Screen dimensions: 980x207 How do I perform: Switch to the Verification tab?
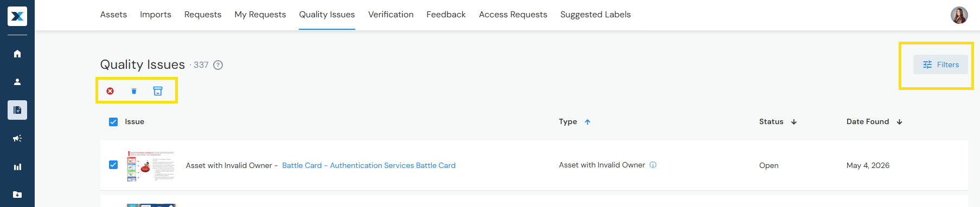point(390,15)
